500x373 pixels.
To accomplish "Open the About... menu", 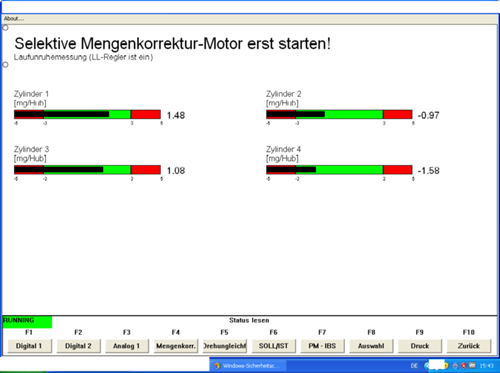I will 14,19.
